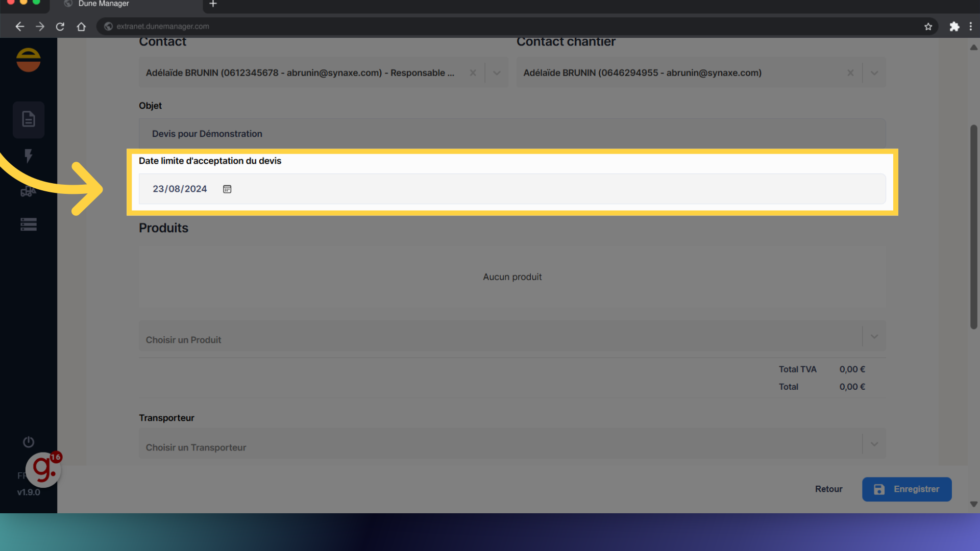Click the Dune Manager helmet logo
Screen dimensions: 980x551
(x=29, y=60)
